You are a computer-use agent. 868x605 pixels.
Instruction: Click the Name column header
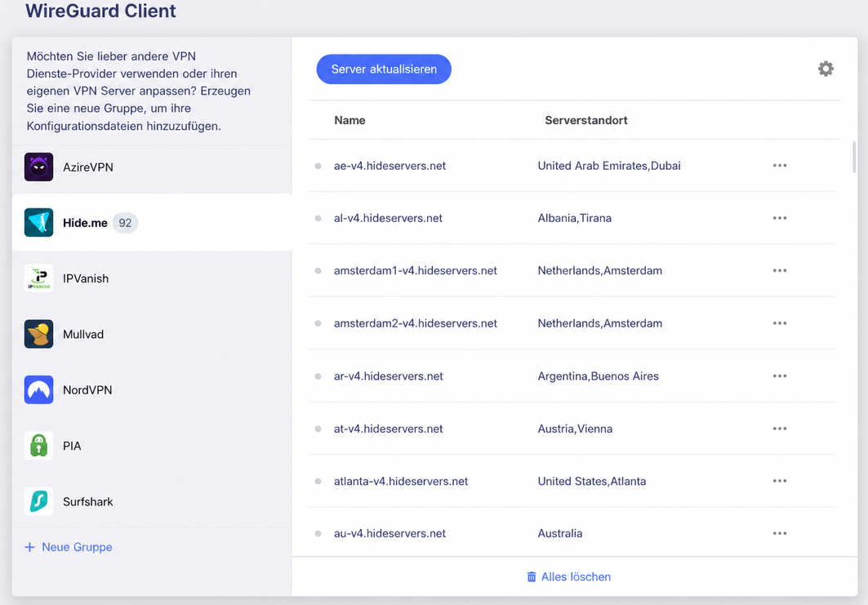coord(349,120)
